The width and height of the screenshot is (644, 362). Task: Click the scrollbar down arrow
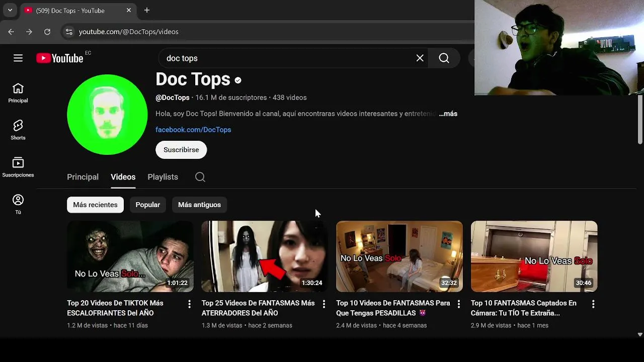pyautogui.click(x=640, y=334)
